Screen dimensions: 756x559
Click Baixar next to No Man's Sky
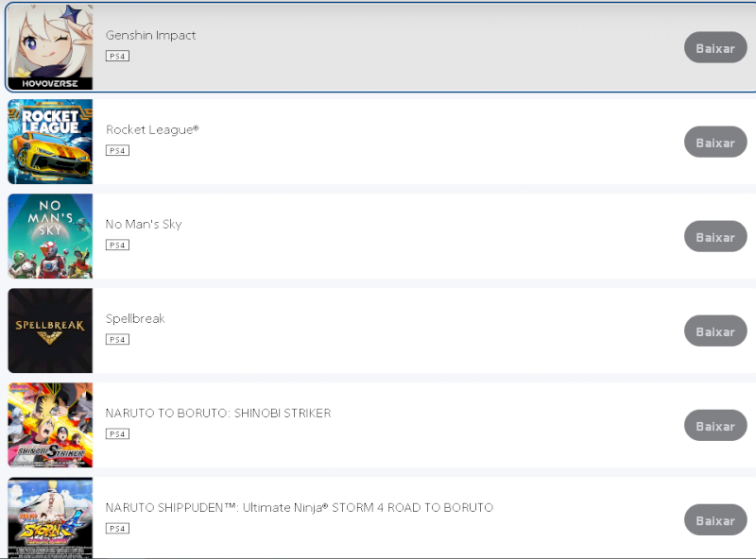(715, 237)
